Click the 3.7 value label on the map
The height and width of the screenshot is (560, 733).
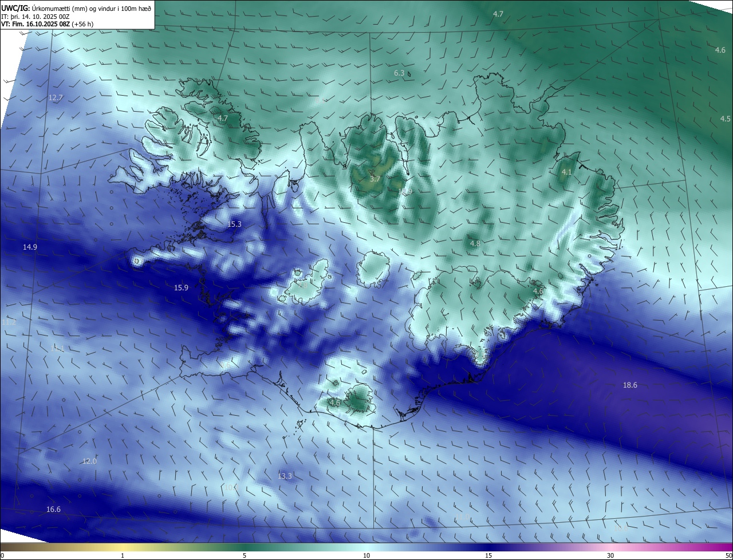pyautogui.click(x=375, y=179)
